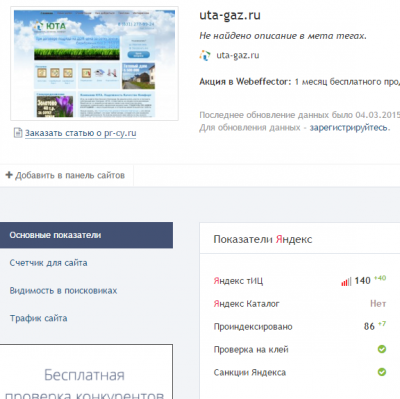The height and width of the screenshot is (399, 400).
Task: Go to Видимость в поисковиках section
Action: [63, 290]
